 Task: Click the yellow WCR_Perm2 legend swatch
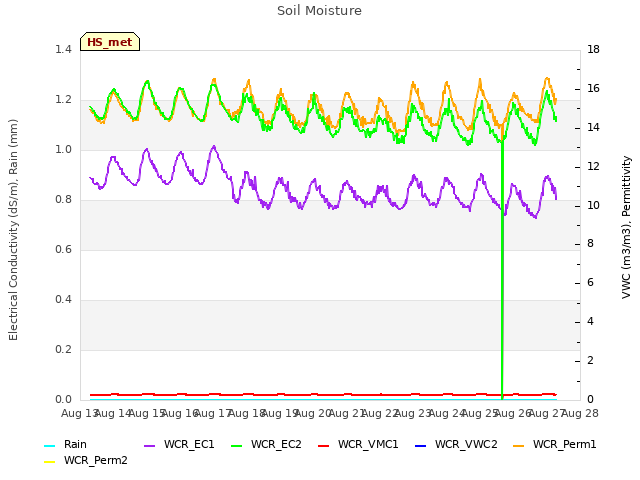(49, 462)
